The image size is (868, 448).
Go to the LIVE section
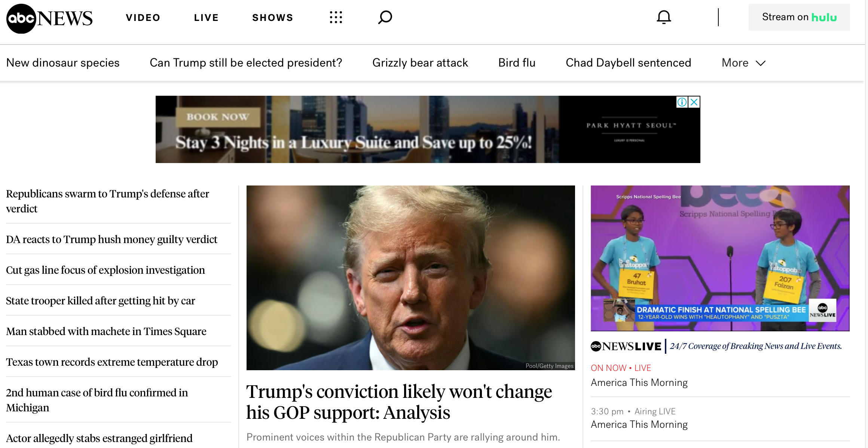pyautogui.click(x=206, y=18)
